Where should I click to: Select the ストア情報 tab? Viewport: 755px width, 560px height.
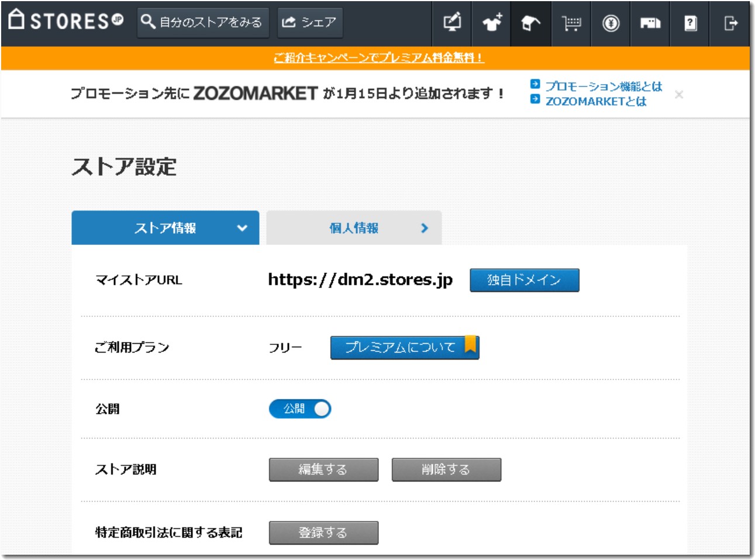coord(166,228)
